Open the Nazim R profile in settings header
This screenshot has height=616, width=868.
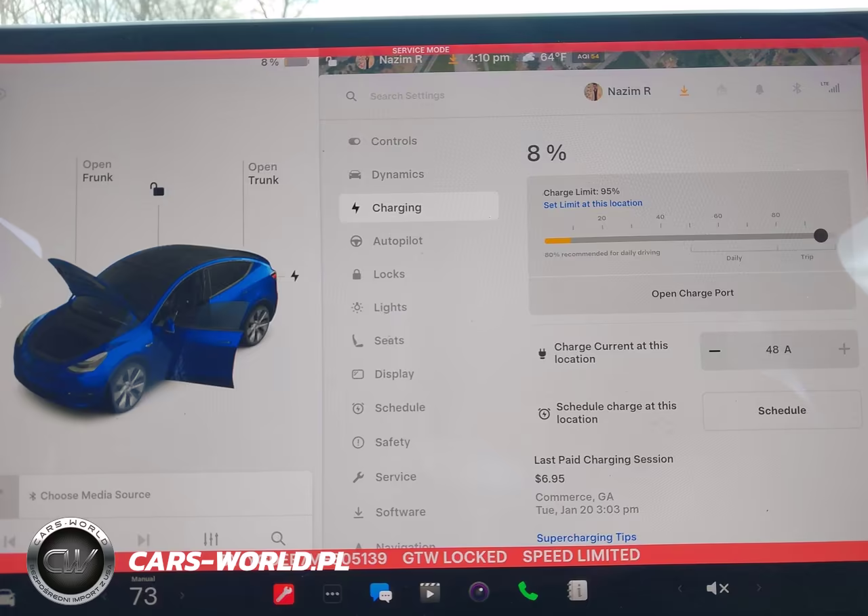pyautogui.click(x=618, y=92)
